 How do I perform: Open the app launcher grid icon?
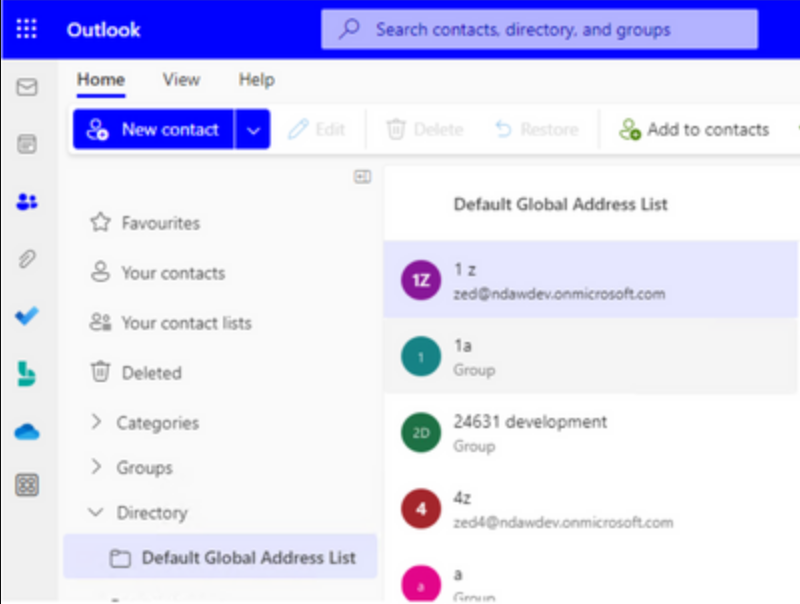[x=26, y=29]
